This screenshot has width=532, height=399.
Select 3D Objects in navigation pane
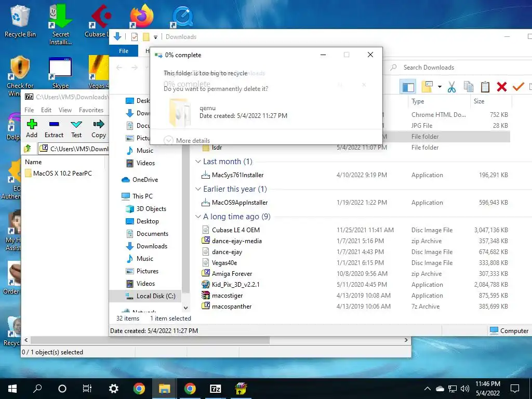click(x=151, y=209)
